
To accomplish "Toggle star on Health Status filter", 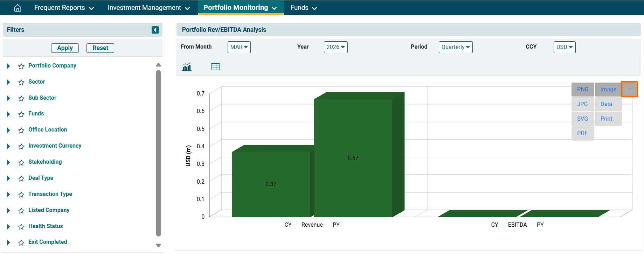I will [x=21, y=227].
